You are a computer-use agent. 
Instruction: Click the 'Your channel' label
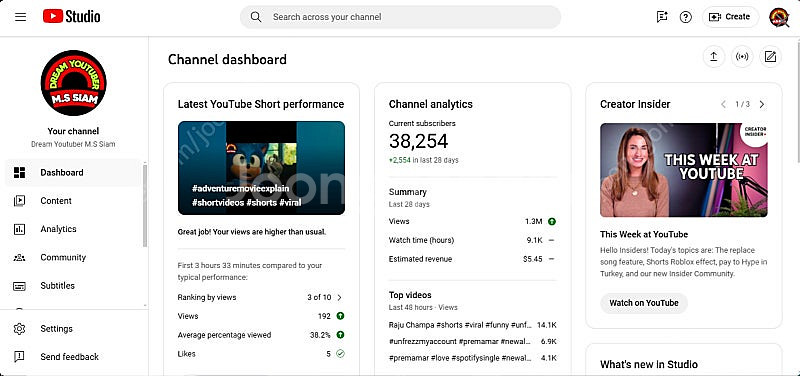point(73,131)
